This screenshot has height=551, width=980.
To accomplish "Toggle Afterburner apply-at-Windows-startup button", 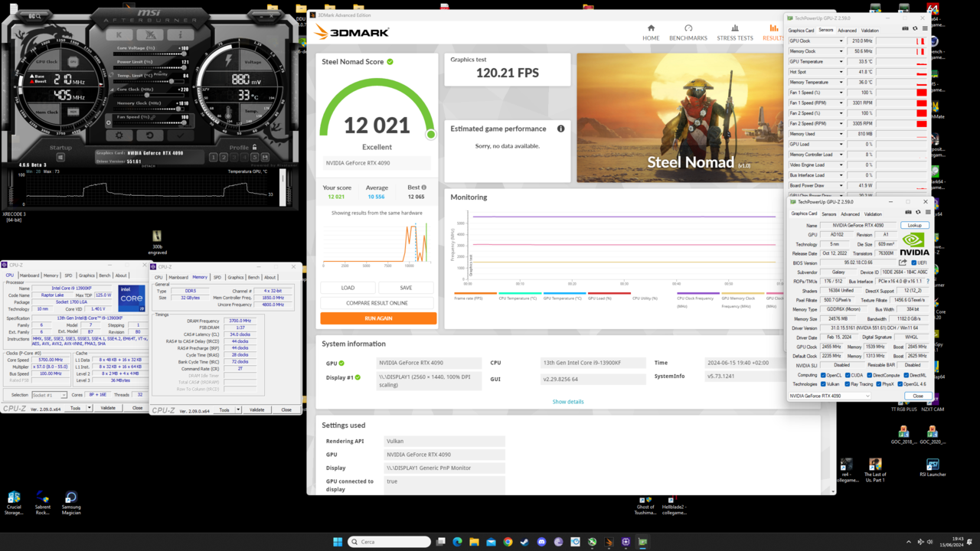I will 60,158.
